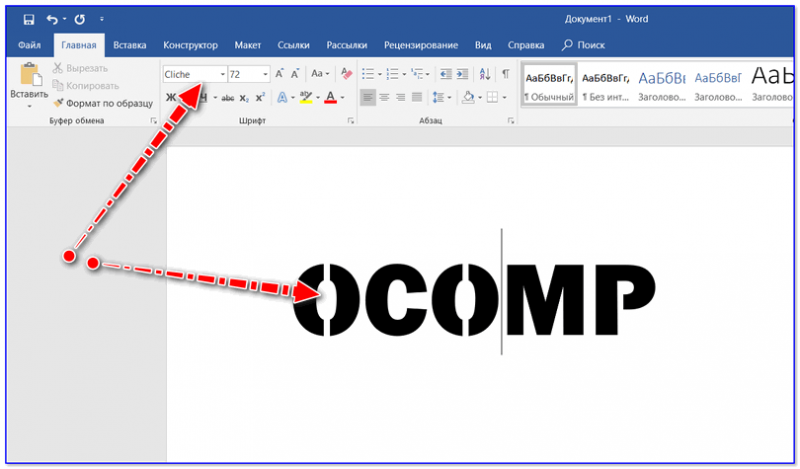Image resolution: width=800 pixels, height=469 pixels.
Task: Toggle superscript formatting
Action: pos(260,97)
